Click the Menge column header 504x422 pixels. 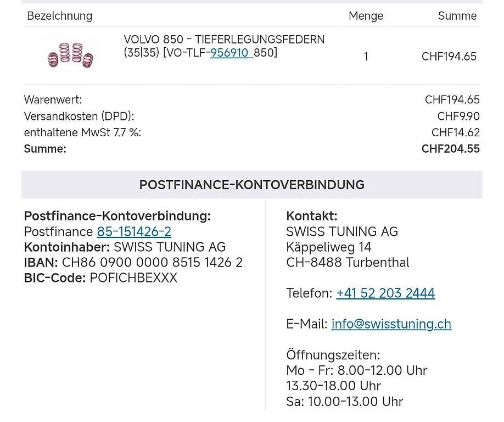coord(366,16)
